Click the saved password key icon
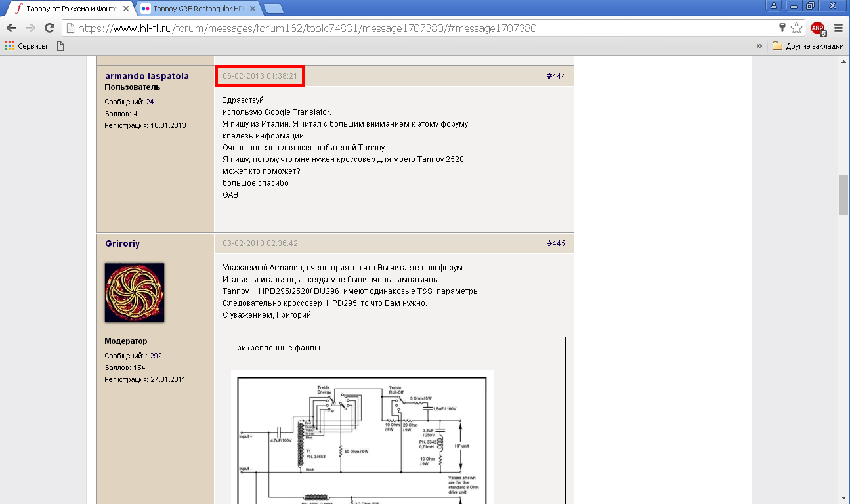The image size is (850, 504). (x=782, y=28)
